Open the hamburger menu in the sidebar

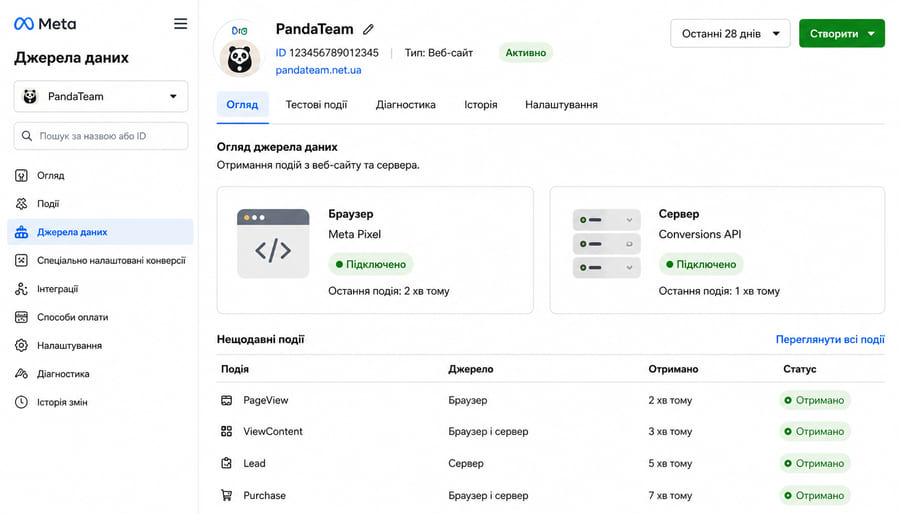180,24
